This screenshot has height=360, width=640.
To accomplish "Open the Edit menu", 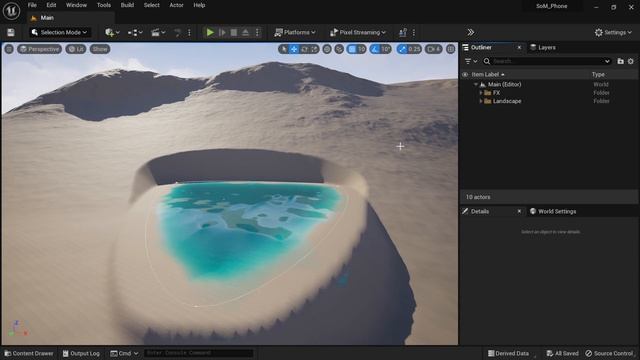I will pos(51,5).
